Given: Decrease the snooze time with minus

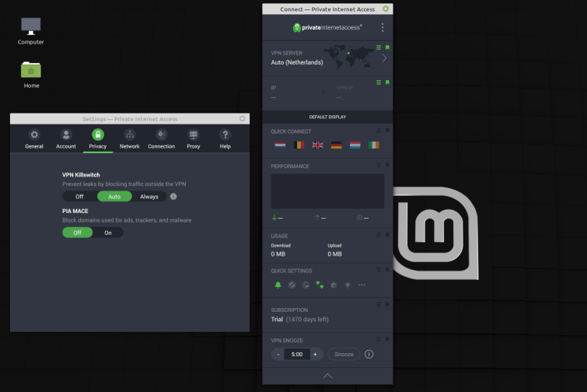Looking at the screenshot, I should [x=278, y=354].
